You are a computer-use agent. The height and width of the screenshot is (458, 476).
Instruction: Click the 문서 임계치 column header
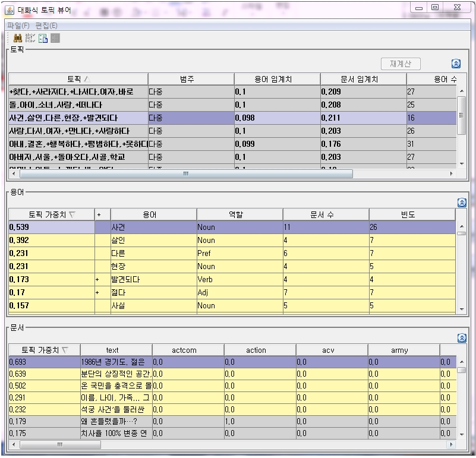coord(363,79)
